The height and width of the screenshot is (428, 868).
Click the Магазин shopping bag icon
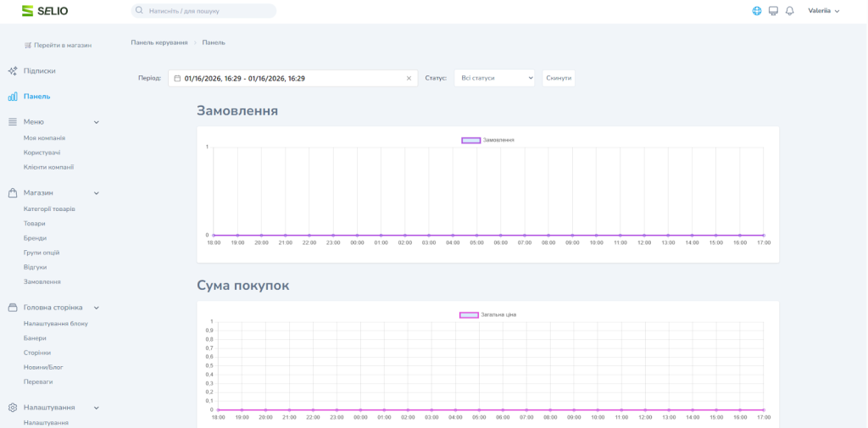click(13, 192)
